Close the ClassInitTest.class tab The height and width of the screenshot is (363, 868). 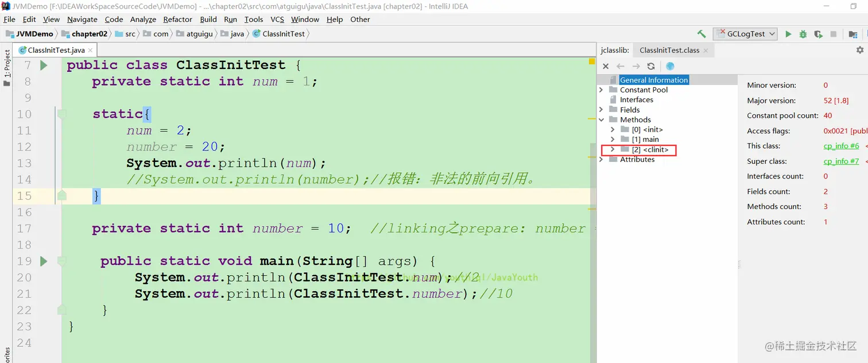coord(706,51)
